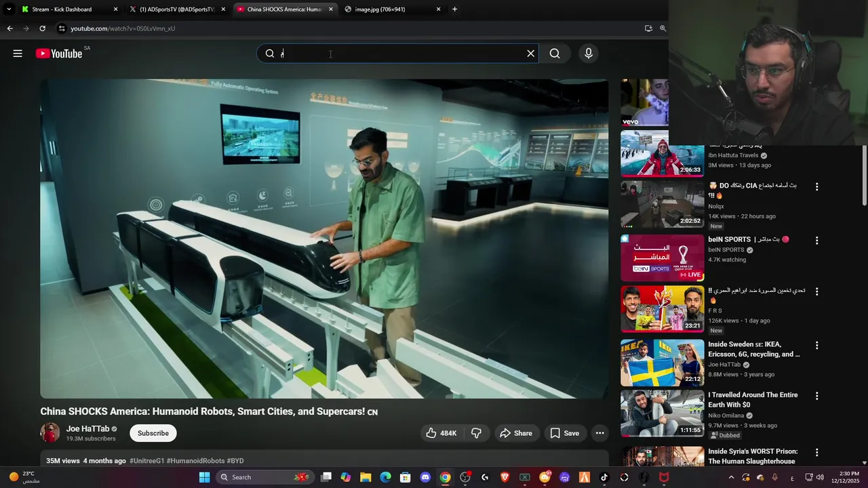Click the Niko Omilana channel name

coord(726,415)
